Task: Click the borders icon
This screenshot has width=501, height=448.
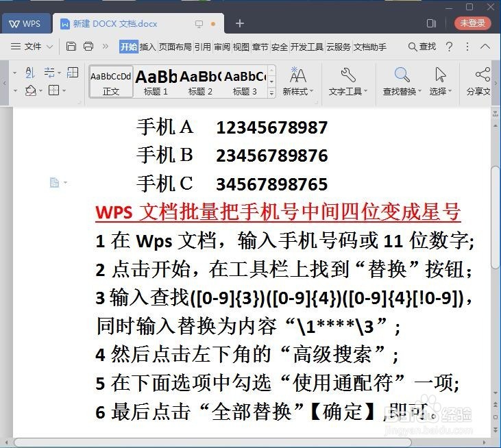Action: (53, 90)
